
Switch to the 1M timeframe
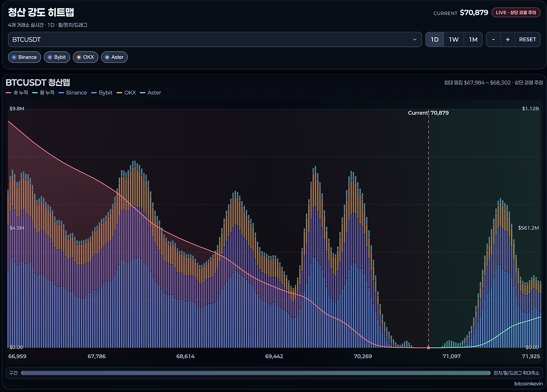(x=473, y=39)
